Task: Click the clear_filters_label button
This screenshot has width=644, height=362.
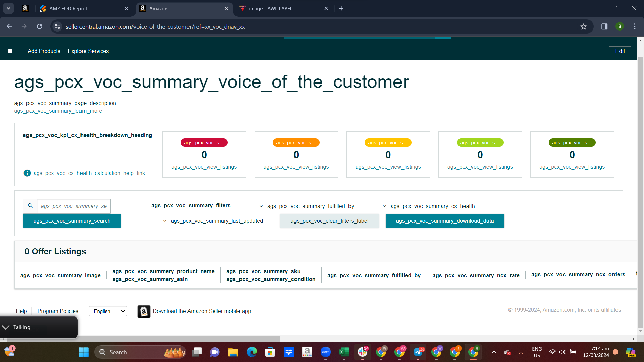Action: point(329,221)
